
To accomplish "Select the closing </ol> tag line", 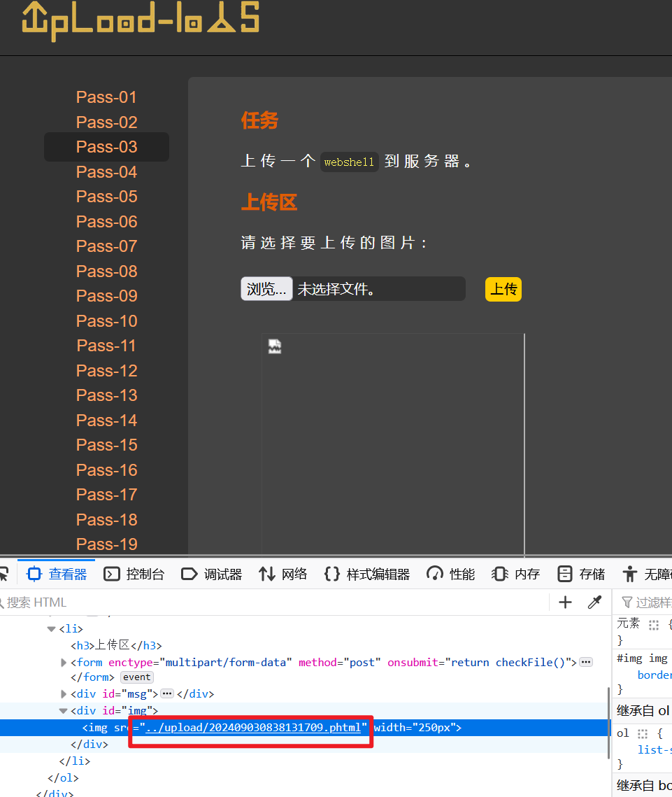I will point(63,777).
